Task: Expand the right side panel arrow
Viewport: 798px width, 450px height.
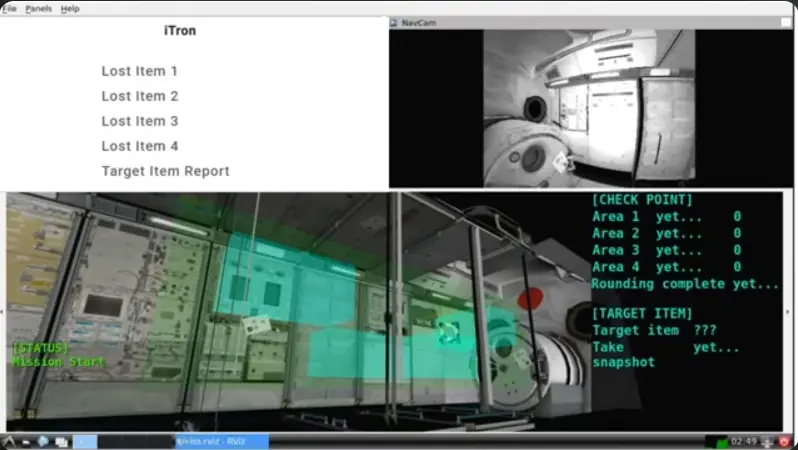Action: tap(790, 312)
